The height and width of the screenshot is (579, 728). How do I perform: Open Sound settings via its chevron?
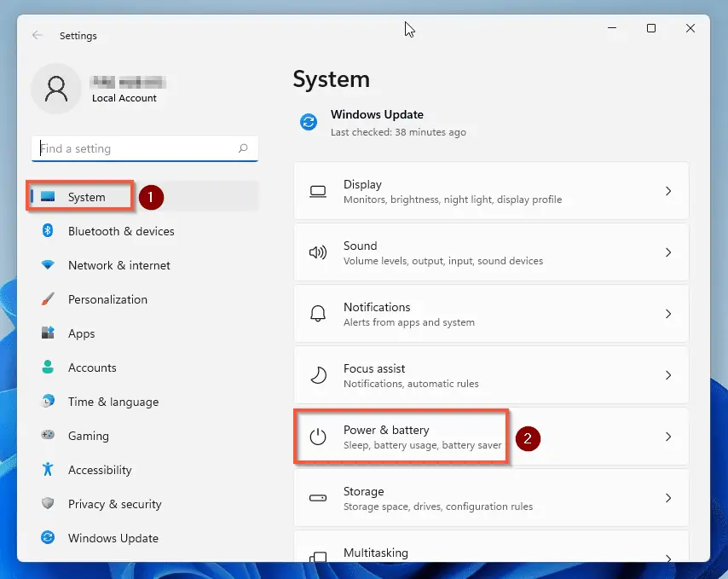(x=668, y=252)
